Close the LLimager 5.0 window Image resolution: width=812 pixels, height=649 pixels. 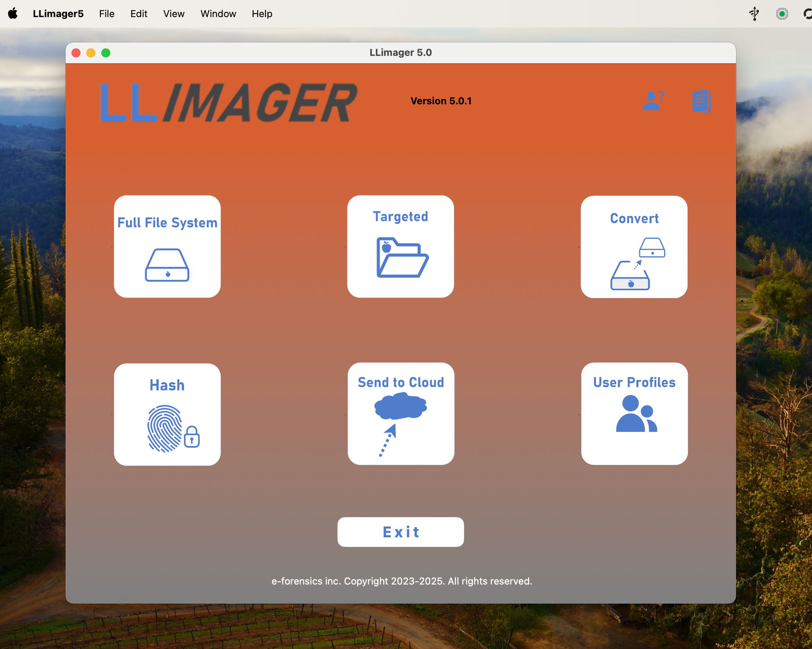click(x=76, y=53)
